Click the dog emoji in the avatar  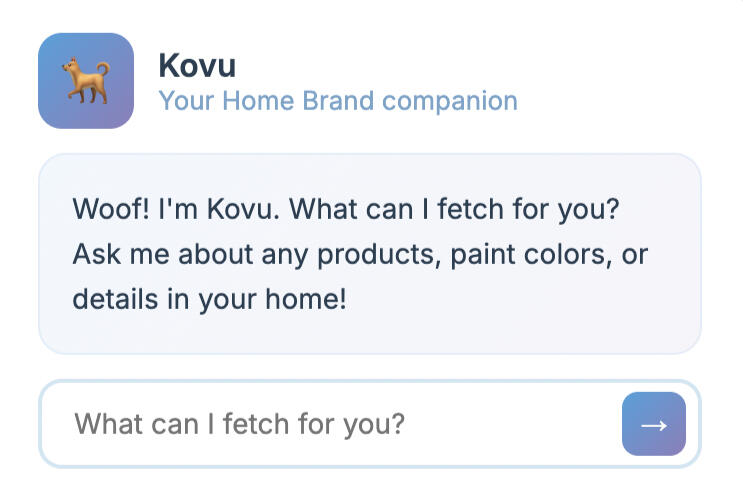[x=86, y=81]
